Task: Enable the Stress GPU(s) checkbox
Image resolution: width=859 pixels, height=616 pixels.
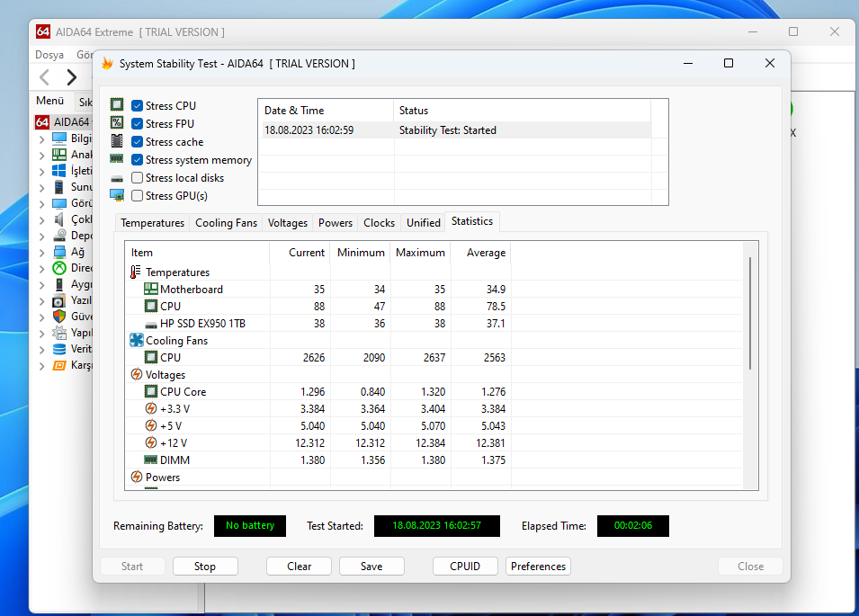Action: click(x=137, y=195)
